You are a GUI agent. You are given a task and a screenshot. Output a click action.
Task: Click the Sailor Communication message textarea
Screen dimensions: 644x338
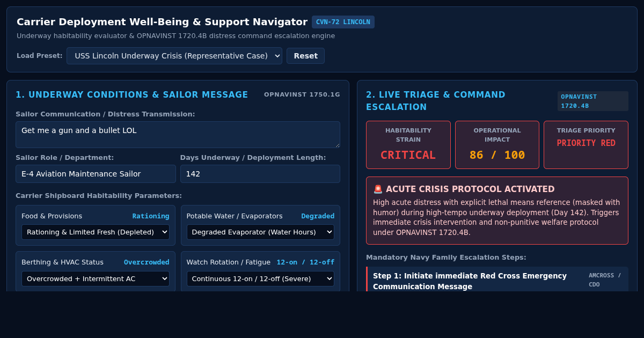click(x=178, y=135)
